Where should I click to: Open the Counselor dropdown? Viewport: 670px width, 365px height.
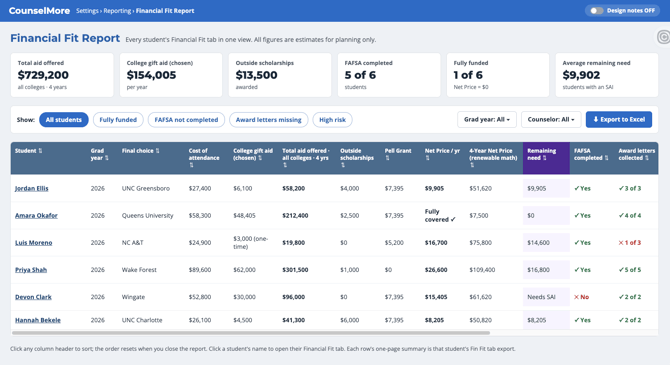(x=551, y=120)
